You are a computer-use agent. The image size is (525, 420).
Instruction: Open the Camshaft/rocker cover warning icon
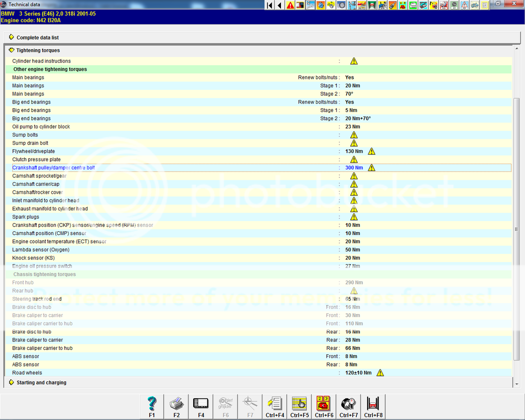coord(354,192)
